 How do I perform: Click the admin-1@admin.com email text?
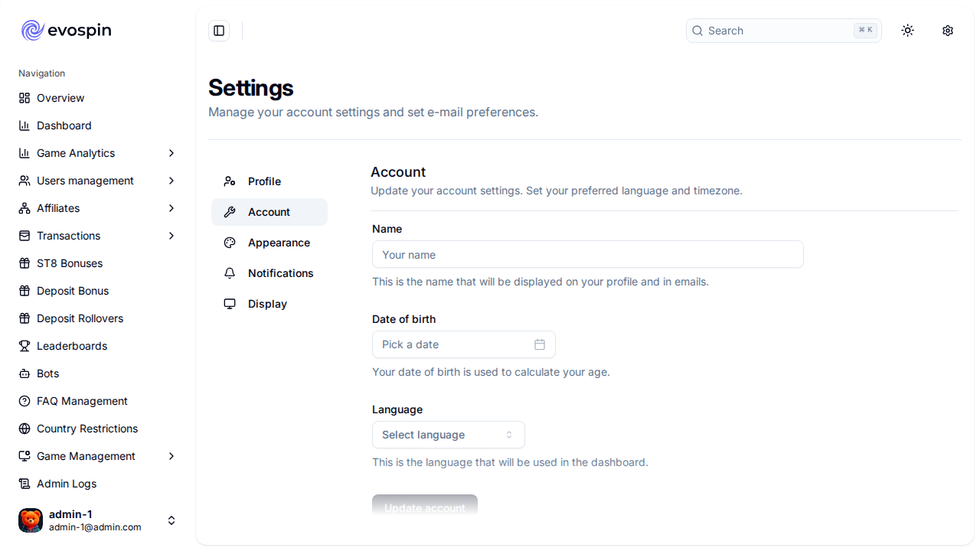[x=95, y=527]
